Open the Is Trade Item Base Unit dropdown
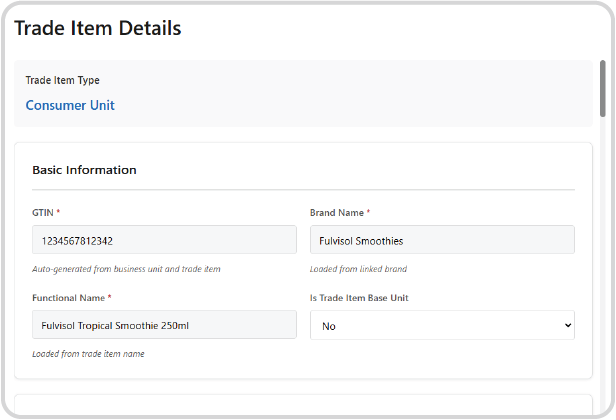 [442, 325]
